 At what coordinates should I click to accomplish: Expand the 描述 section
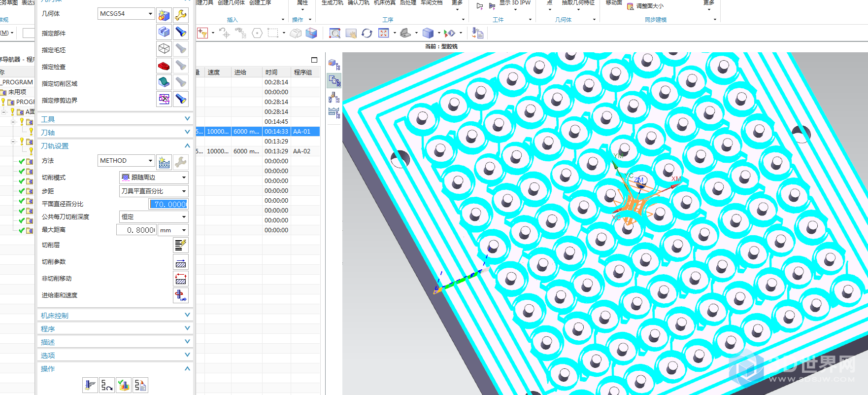[x=187, y=341]
